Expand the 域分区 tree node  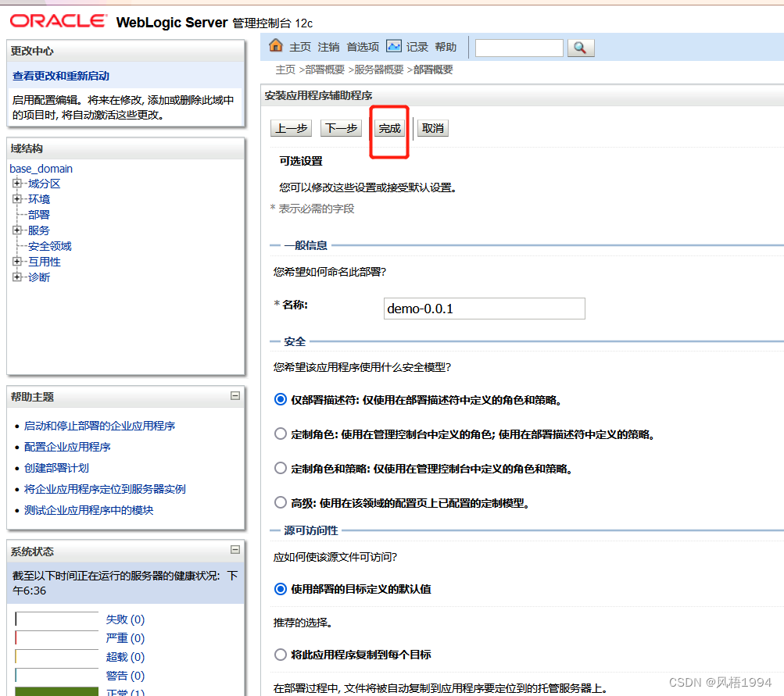coord(17,184)
